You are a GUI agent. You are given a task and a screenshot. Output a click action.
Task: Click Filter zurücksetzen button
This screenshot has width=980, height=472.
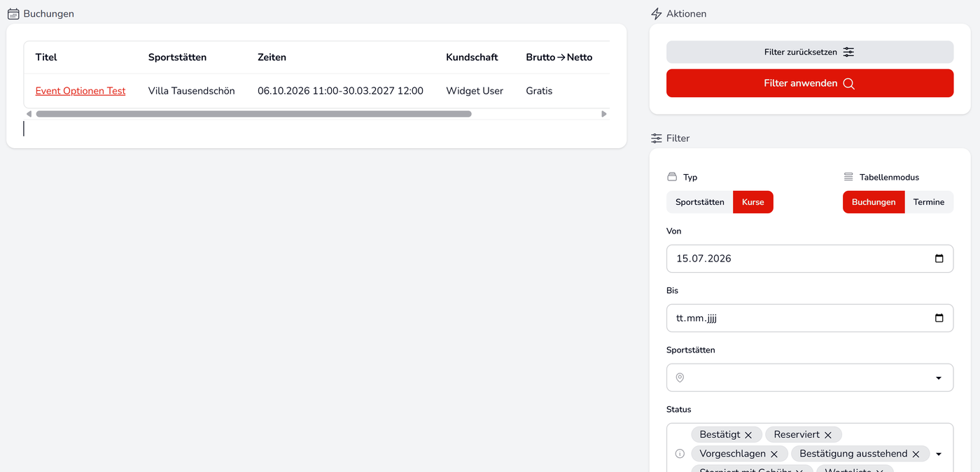pyautogui.click(x=810, y=52)
